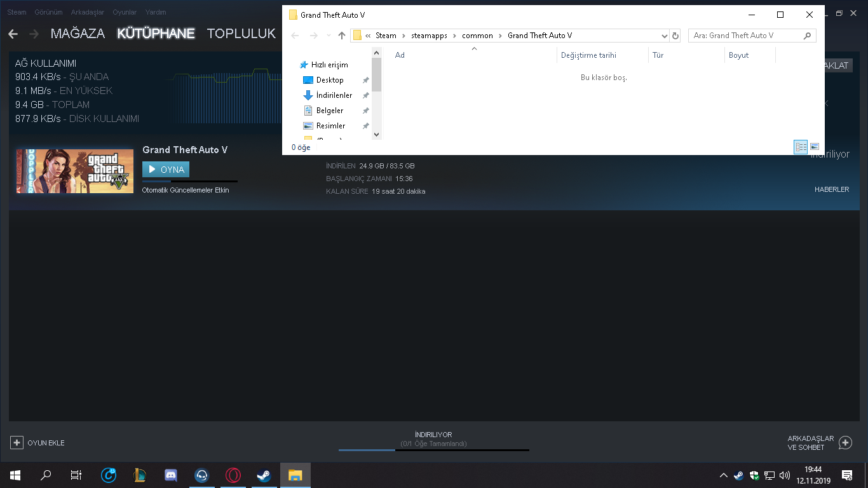Click the steamapps breadcrumb
Image resolution: width=868 pixels, height=488 pixels.
tap(429, 36)
